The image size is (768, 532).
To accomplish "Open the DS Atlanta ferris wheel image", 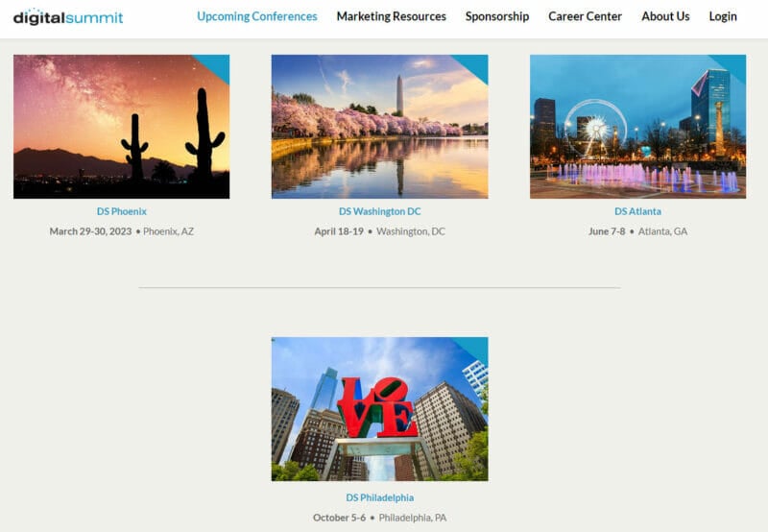I will click(637, 127).
